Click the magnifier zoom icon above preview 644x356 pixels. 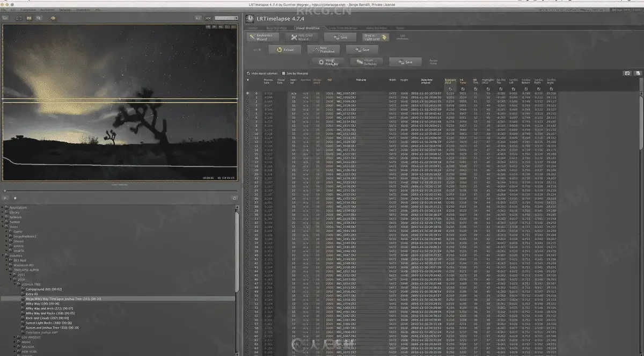click(x=39, y=18)
